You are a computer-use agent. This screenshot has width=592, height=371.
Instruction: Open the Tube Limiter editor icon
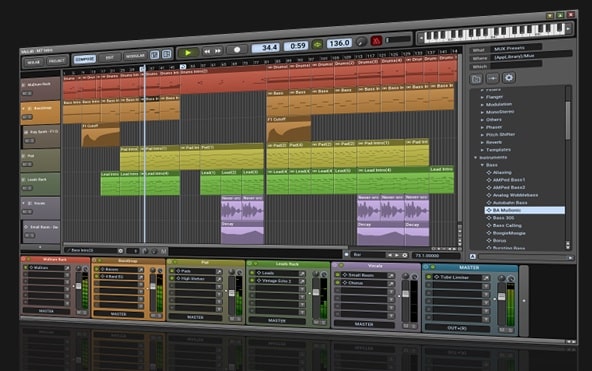486,278
